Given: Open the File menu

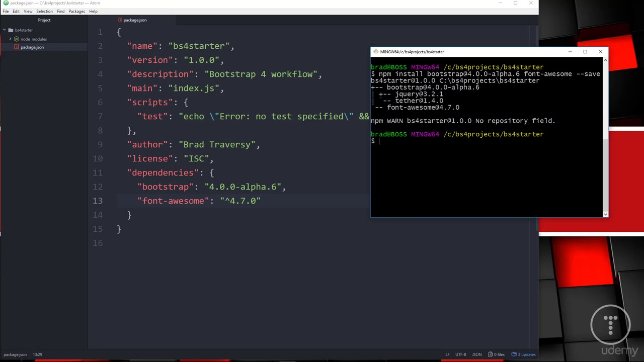Looking at the screenshot, I should 6,11.
